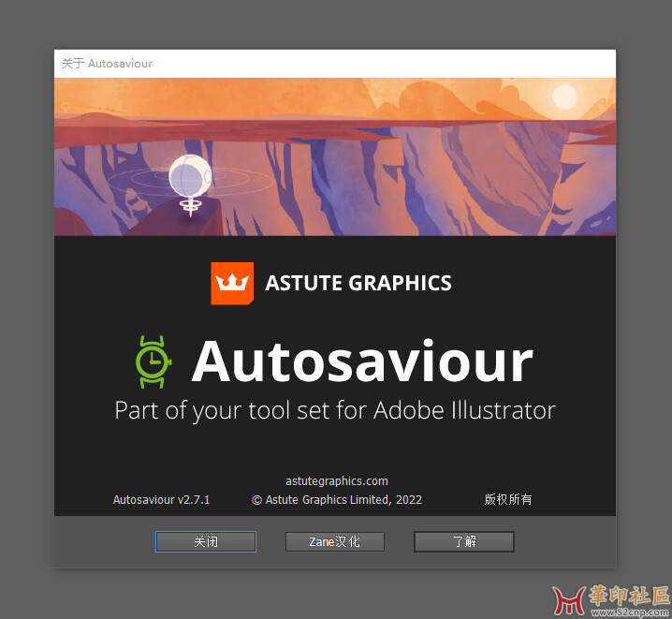Click the 版权所有 text
The height and width of the screenshot is (619, 672).
coord(508,499)
